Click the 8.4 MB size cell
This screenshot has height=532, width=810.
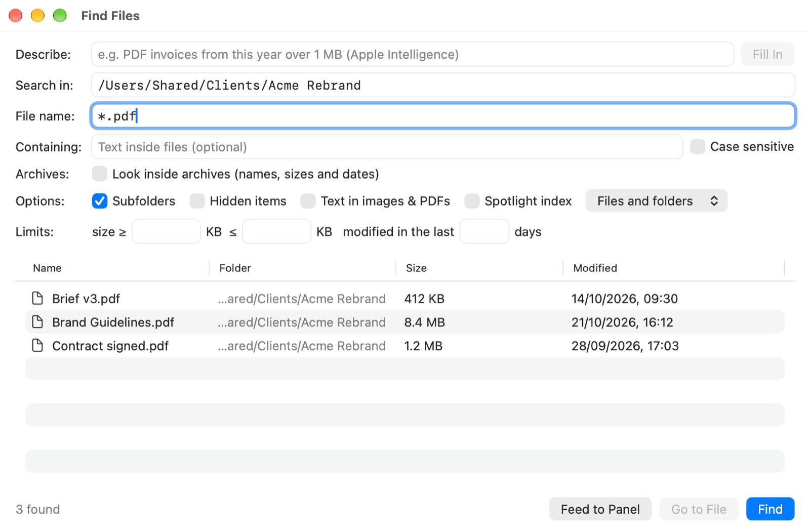[424, 322]
